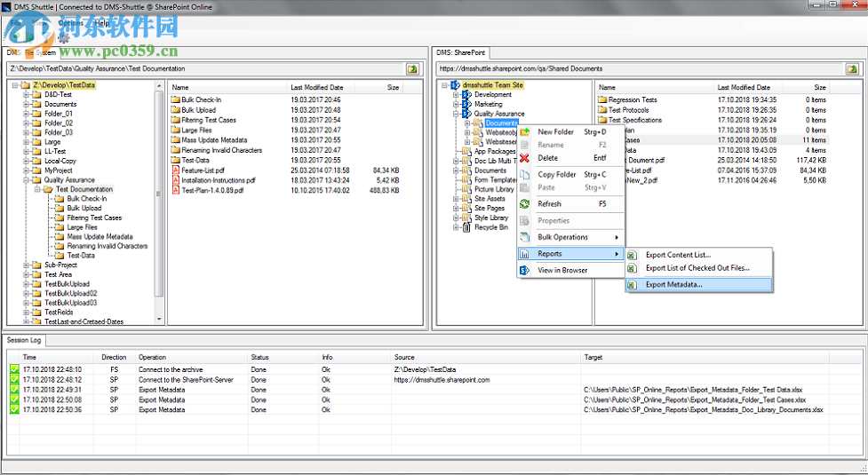Expand the Sub-Project folder node

(26, 265)
